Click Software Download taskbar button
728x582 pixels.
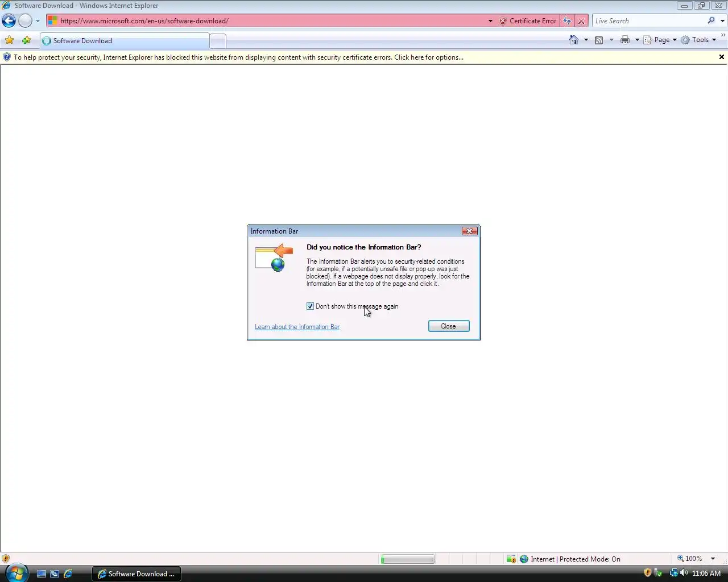(x=136, y=573)
